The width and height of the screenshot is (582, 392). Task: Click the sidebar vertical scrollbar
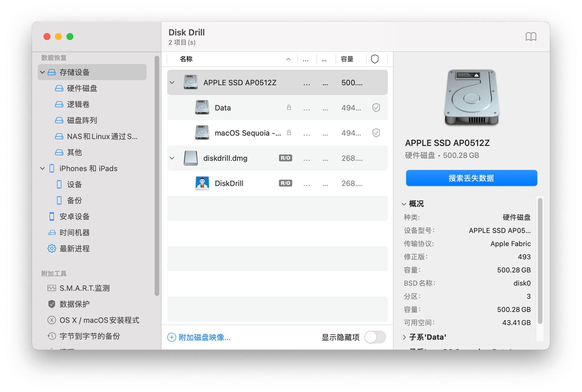click(157, 176)
